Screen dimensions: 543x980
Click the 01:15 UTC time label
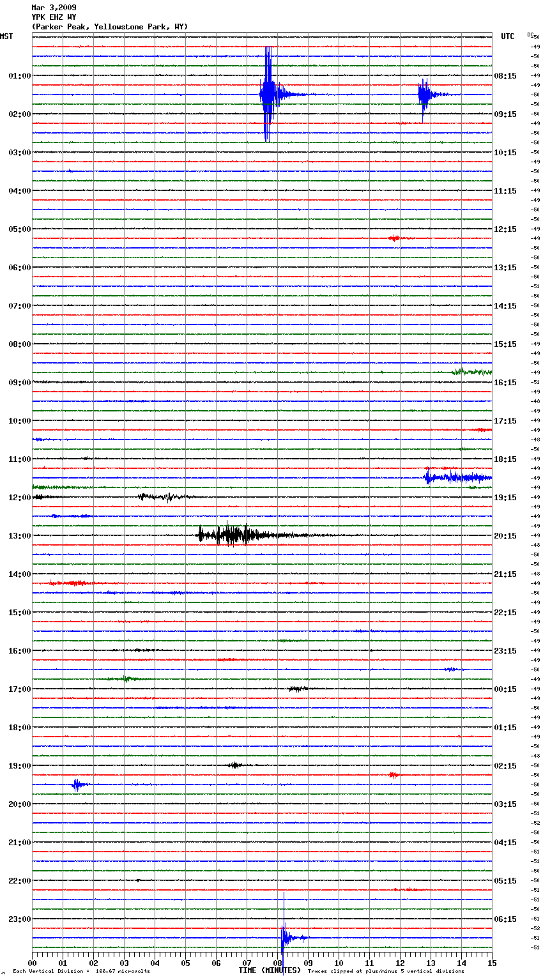click(505, 728)
